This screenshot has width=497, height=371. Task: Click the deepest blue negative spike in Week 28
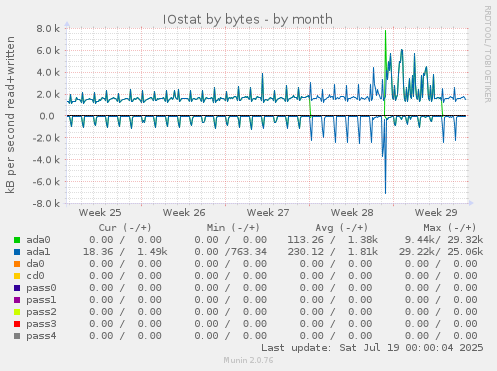click(x=386, y=192)
